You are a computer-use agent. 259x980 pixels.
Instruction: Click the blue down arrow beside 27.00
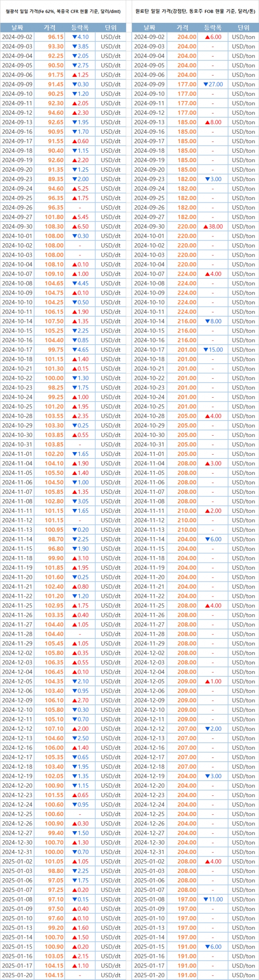coord(205,85)
